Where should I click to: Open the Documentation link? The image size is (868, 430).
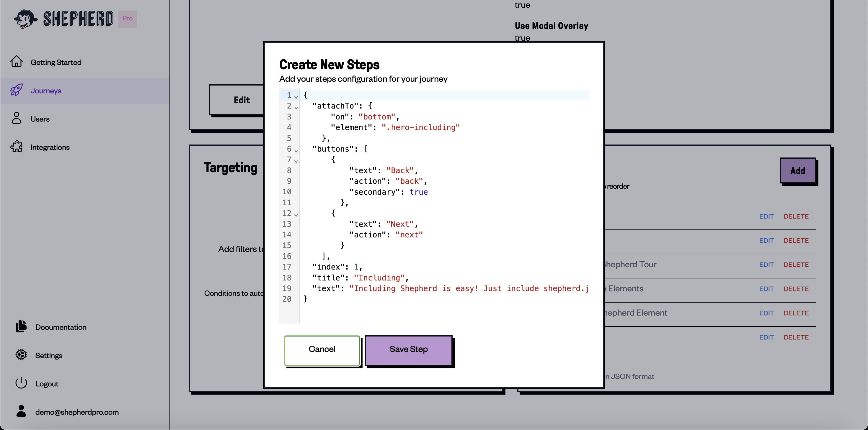pos(61,327)
